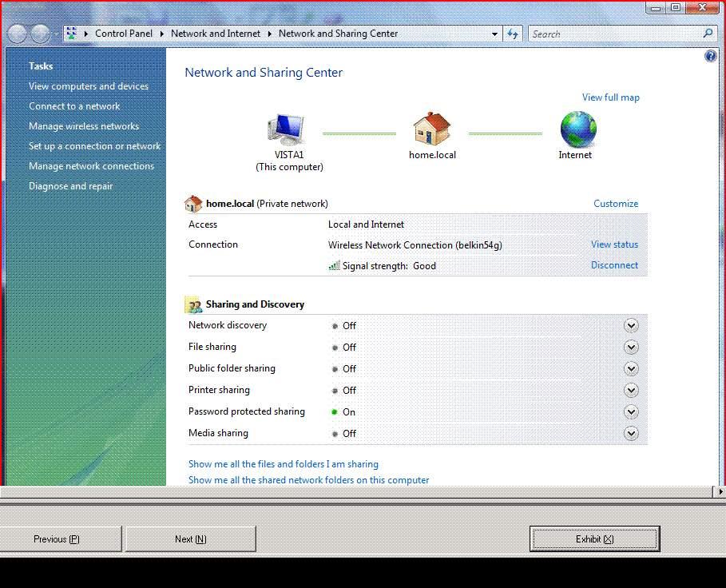
Task: Click the small house icon beside home.local heading
Action: pyautogui.click(x=193, y=204)
